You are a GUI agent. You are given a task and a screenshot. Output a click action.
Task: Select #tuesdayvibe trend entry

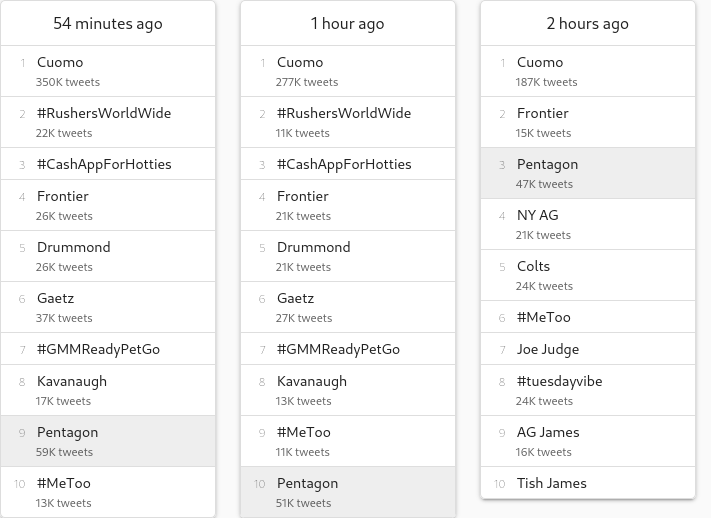[588, 390]
